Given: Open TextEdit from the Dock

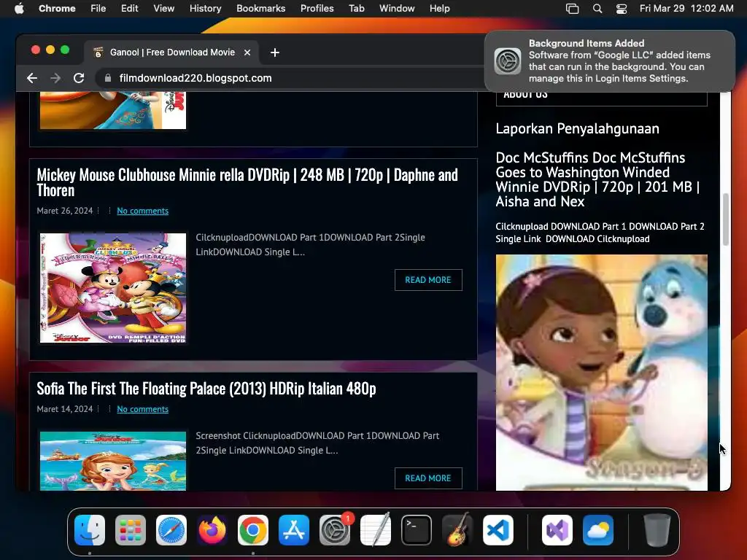Looking at the screenshot, I should click(x=376, y=530).
